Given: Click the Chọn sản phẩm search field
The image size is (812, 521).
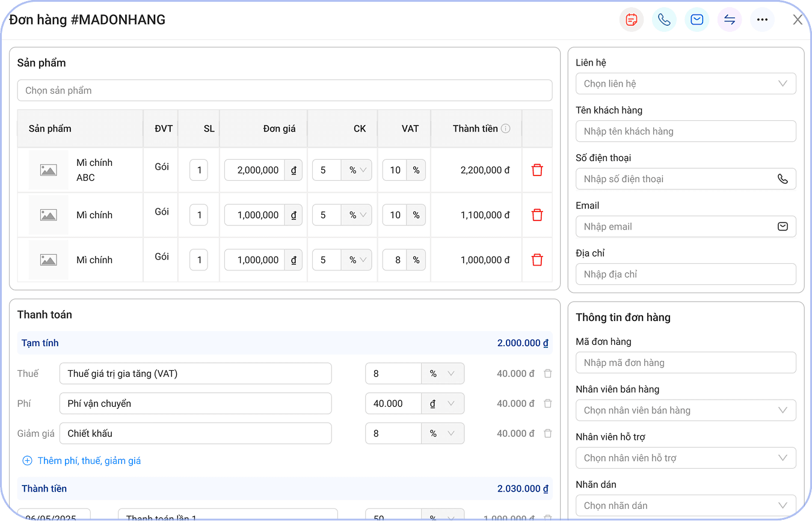Looking at the screenshot, I should pos(284,91).
